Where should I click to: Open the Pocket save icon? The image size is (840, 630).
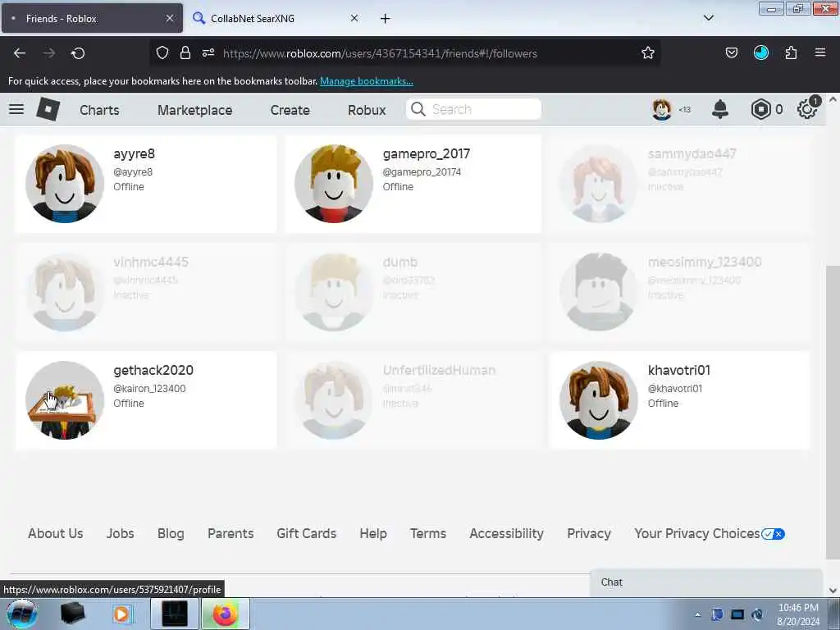click(x=731, y=53)
